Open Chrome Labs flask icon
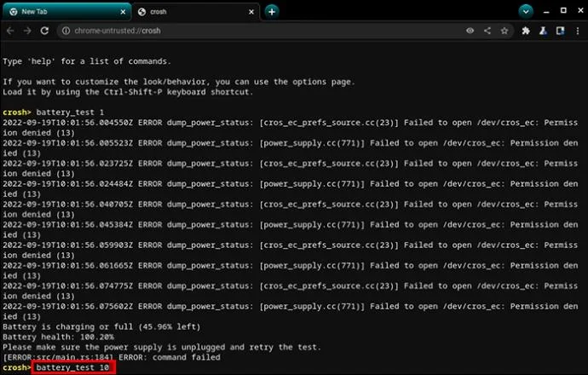The height and width of the screenshot is (375, 588). point(543,31)
